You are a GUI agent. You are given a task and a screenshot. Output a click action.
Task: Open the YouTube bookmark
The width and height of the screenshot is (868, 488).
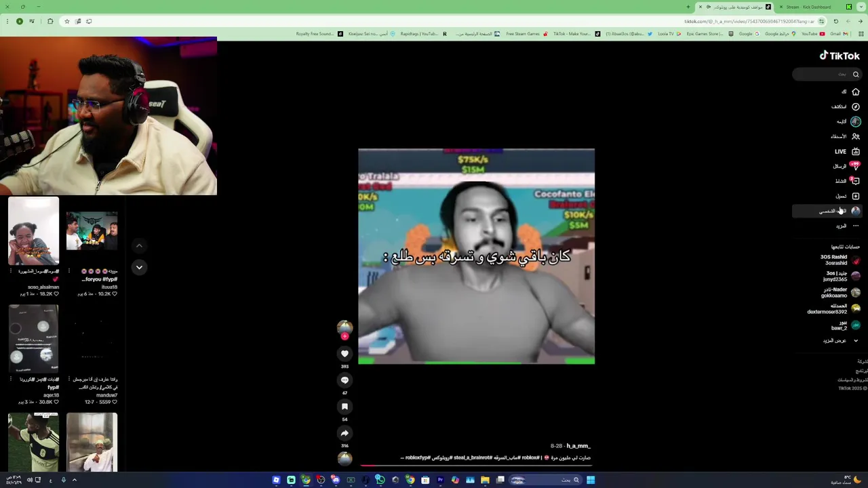[813, 34]
